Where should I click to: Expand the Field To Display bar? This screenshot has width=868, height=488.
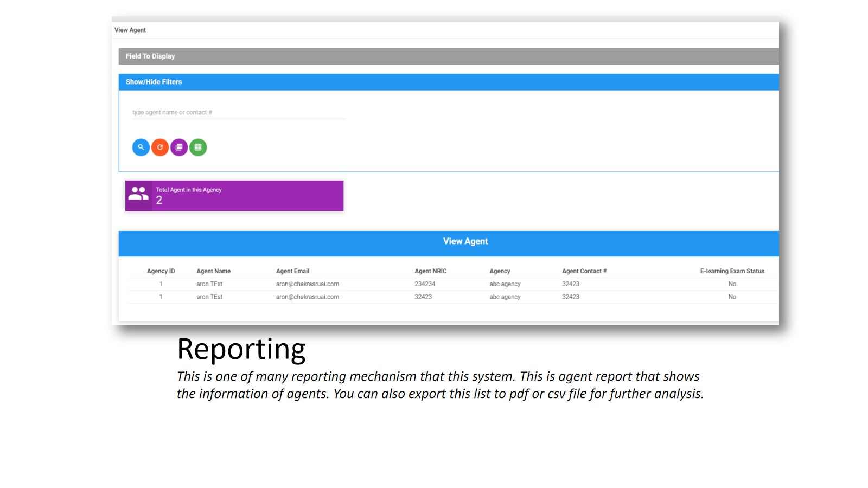click(x=449, y=56)
